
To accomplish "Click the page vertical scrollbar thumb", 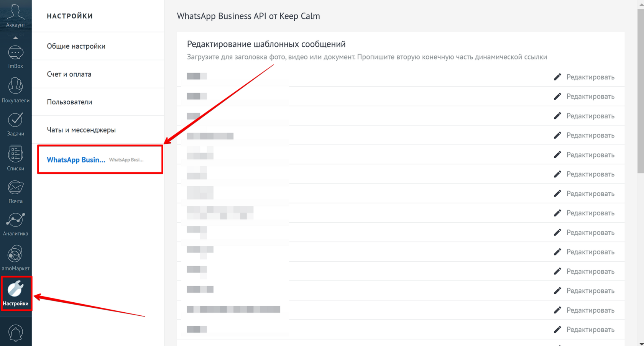I will (641, 91).
